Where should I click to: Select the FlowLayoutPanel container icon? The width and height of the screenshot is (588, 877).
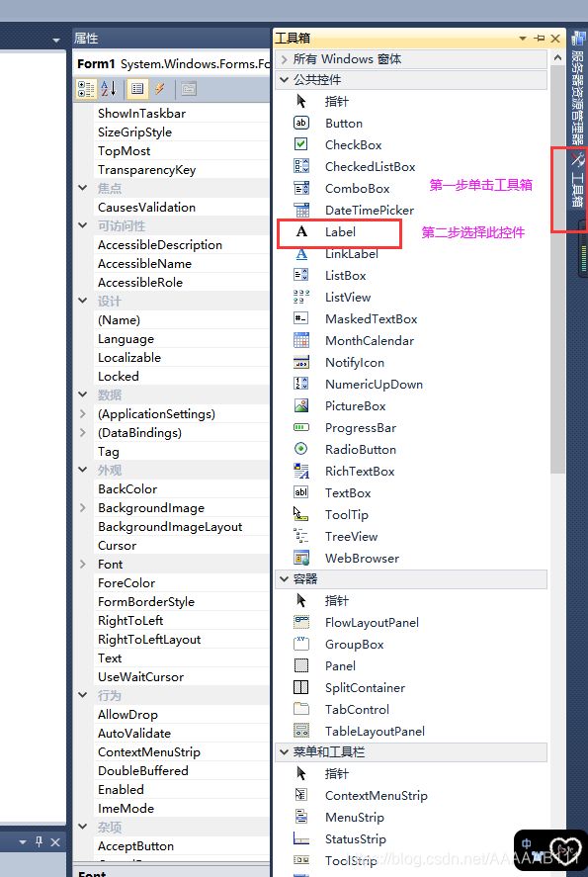tap(300, 622)
